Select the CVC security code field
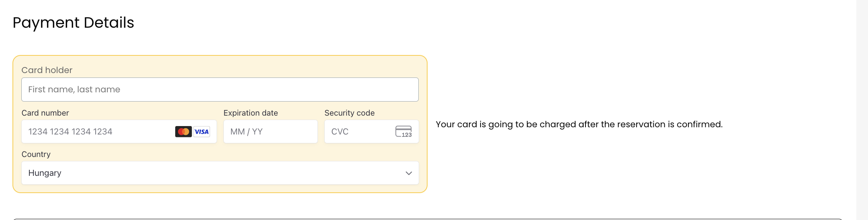The image size is (868, 220). [x=372, y=132]
